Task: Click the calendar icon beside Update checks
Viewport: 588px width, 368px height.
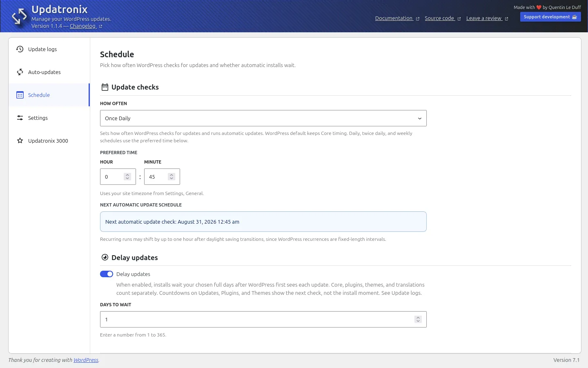Action: click(105, 87)
